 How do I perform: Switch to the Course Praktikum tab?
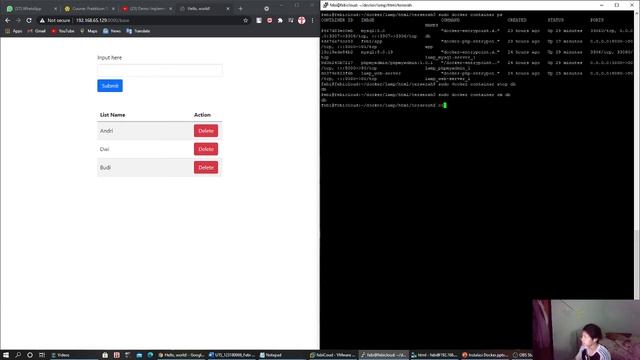(x=90, y=9)
